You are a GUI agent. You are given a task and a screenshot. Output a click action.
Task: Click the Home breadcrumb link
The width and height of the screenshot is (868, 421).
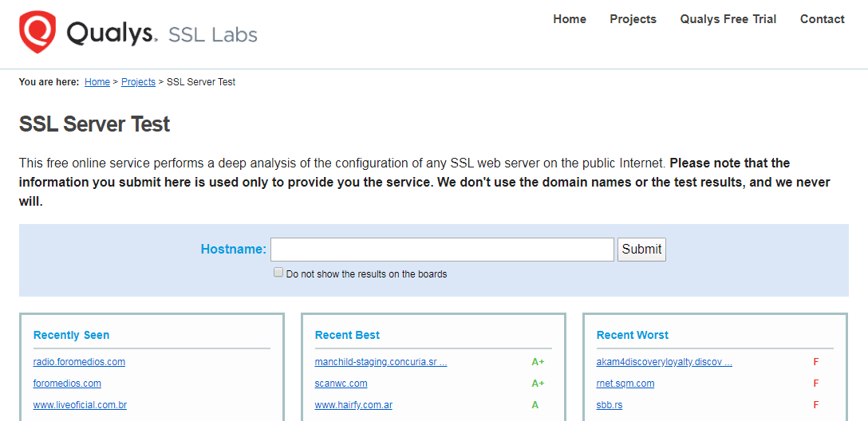(x=97, y=82)
